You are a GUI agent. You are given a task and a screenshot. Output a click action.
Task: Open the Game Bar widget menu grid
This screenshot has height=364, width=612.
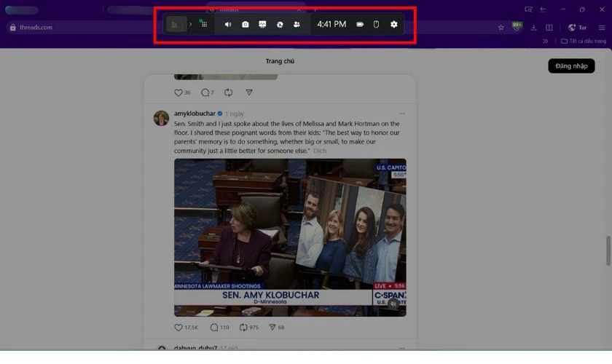(204, 24)
